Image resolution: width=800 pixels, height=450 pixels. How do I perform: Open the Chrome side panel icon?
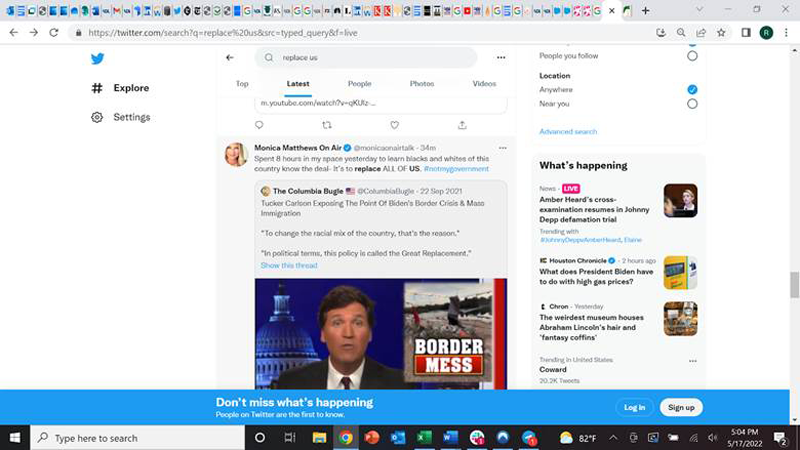(x=746, y=33)
